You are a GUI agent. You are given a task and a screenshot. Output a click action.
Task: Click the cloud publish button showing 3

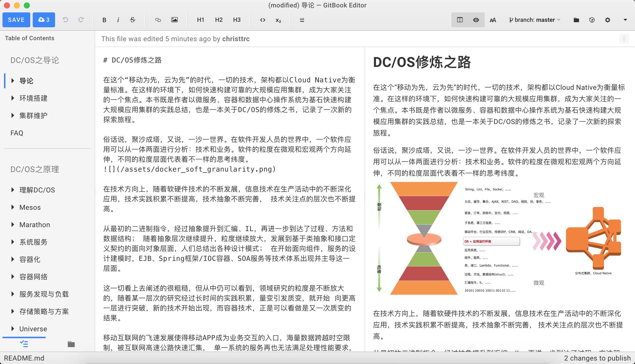pyautogui.click(x=44, y=20)
